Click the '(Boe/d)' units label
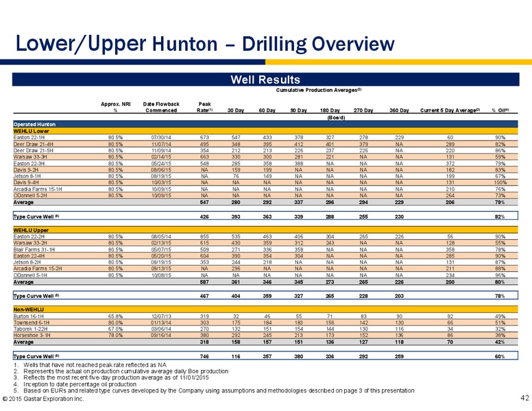Image resolution: width=532 pixels, height=411 pixels. pyautogui.click(x=336, y=118)
